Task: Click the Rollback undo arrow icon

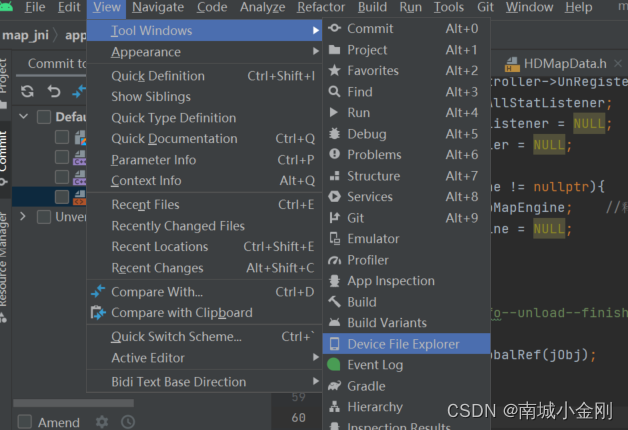Action: (x=54, y=91)
